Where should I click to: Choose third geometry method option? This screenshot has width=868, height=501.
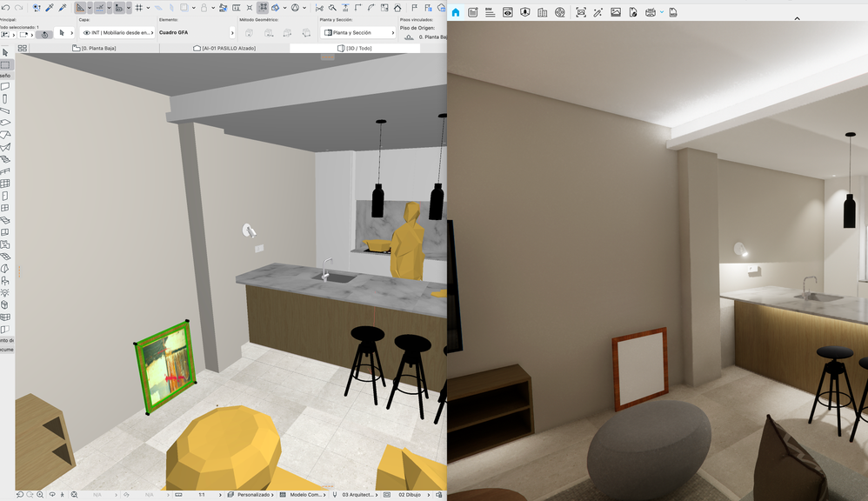[287, 33]
